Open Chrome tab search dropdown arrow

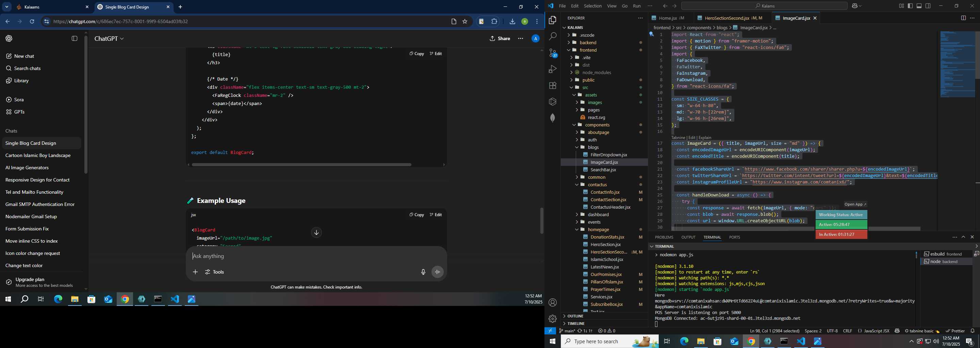pos(7,7)
